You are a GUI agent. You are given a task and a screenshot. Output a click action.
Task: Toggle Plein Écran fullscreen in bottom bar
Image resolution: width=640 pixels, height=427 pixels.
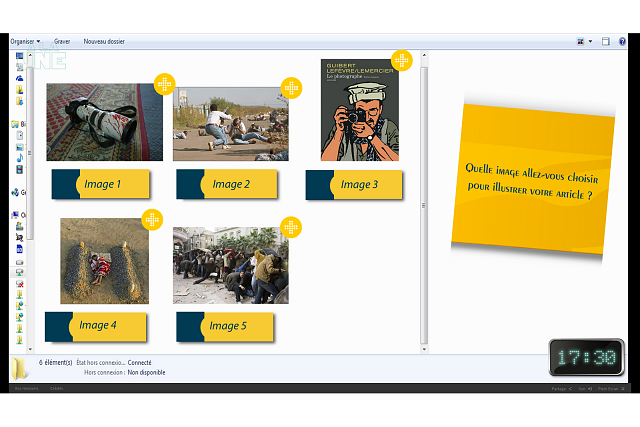point(611,389)
